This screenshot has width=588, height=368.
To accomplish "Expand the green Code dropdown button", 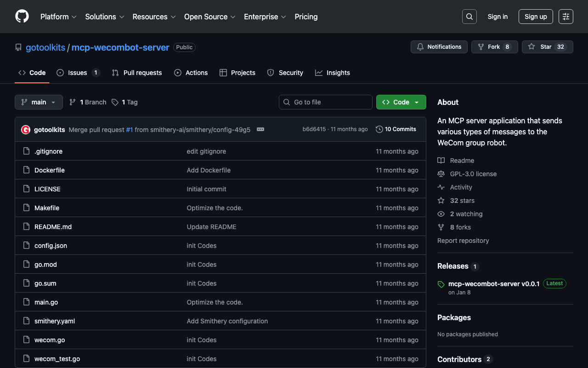I will click(x=401, y=102).
